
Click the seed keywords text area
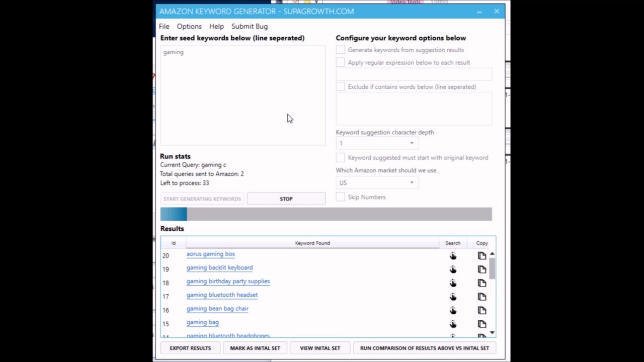pyautogui.click(x=243, y=96)
